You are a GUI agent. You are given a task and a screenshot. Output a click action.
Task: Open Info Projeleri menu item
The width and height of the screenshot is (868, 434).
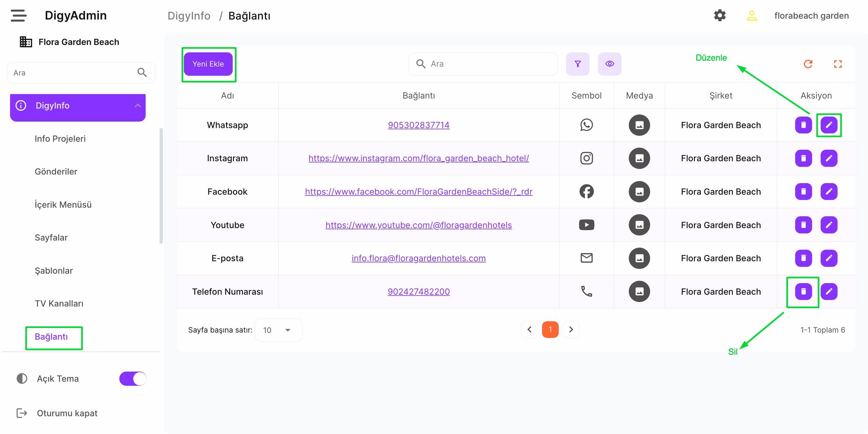tap(60, 139)
